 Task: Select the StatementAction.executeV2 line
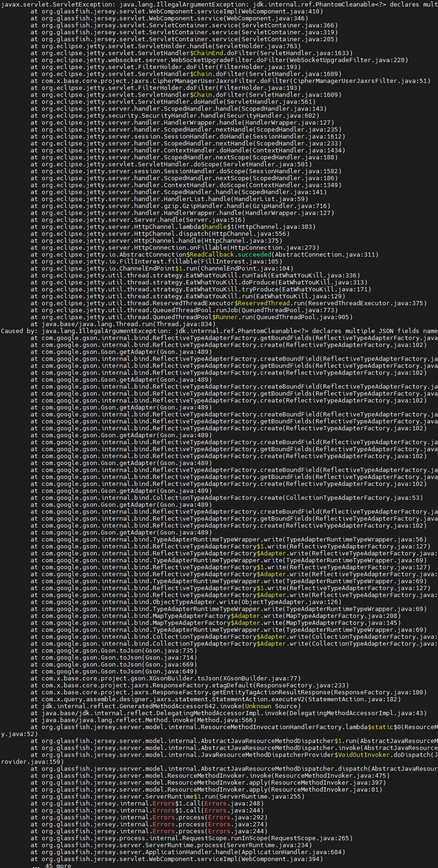click(x=216, y=699)
